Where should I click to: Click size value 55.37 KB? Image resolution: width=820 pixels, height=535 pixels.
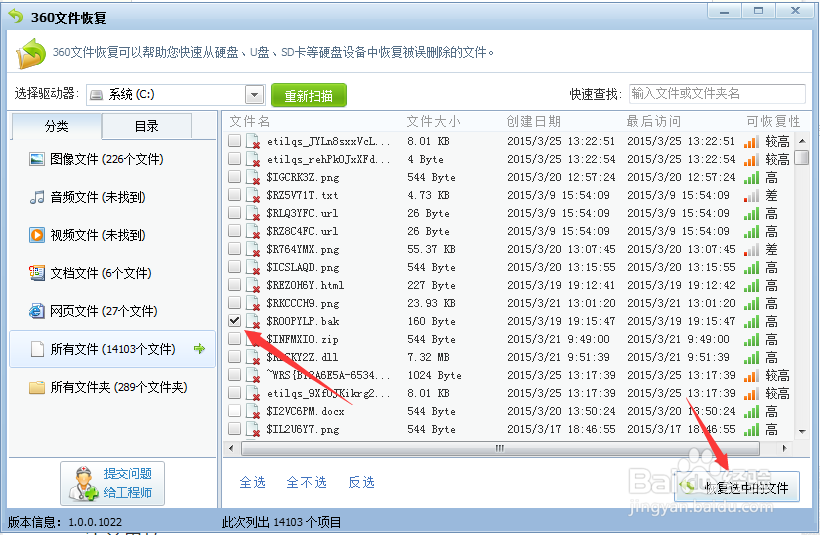pos(431,249)
